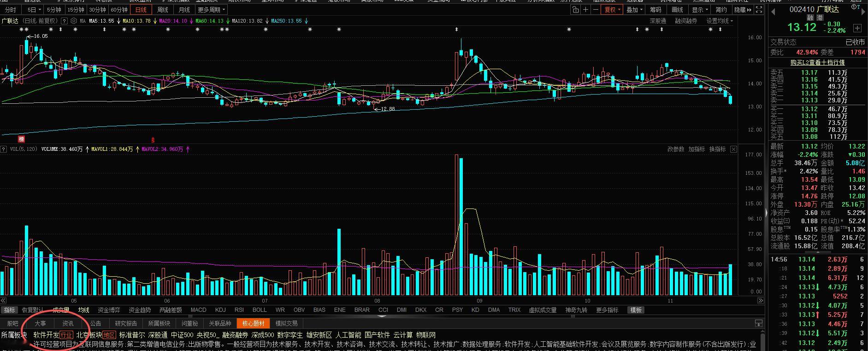Open the 叠加 overlay dropdown
Viewport: 868px width, 351px height.
634,10
